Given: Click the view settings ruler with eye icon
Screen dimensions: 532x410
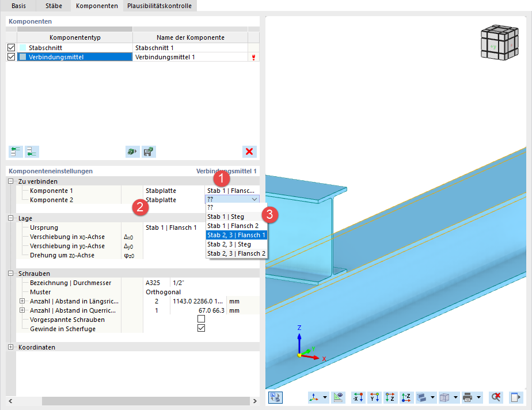Looking at the screenshot, I should pyautogui.click(x=339, y=397).
